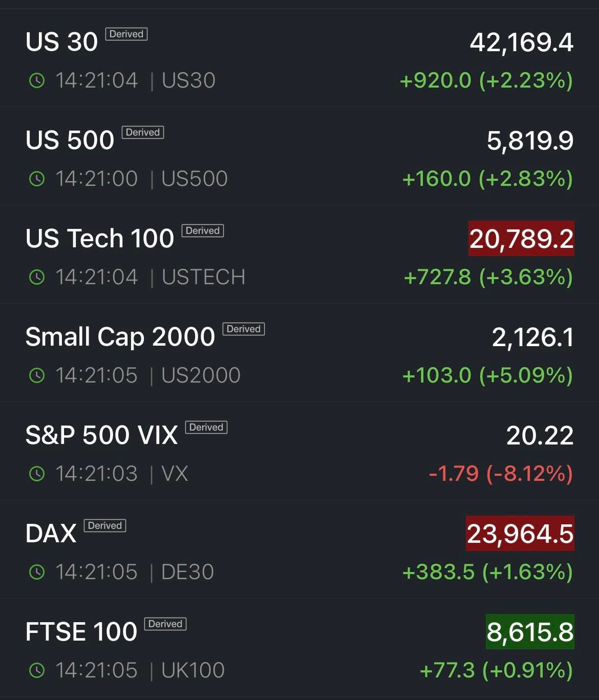Screen dimensions: 599x700
Task: Click the clock icon in FTSE 100 row
Action: click(37, 670)
